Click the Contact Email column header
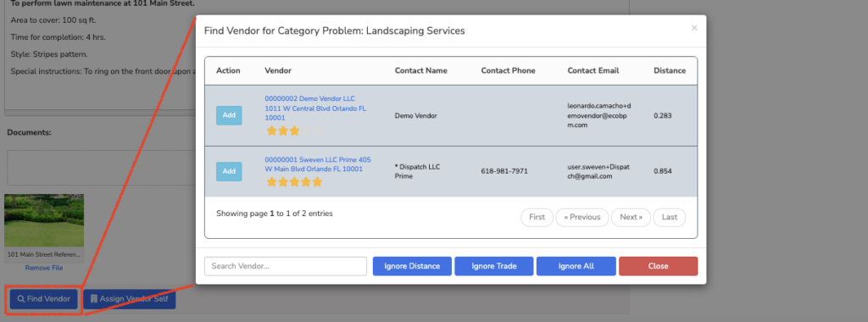Screen dimensions: 868x322 tap(593, 70)
